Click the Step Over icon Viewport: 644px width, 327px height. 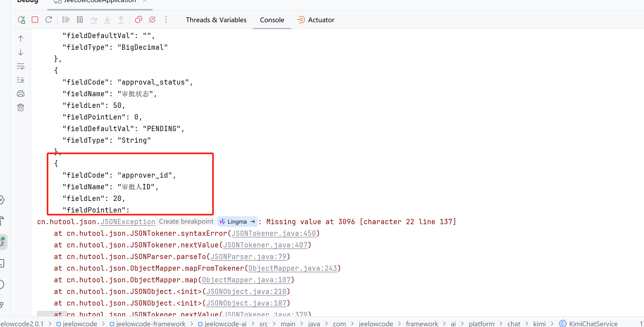[94, 20]
